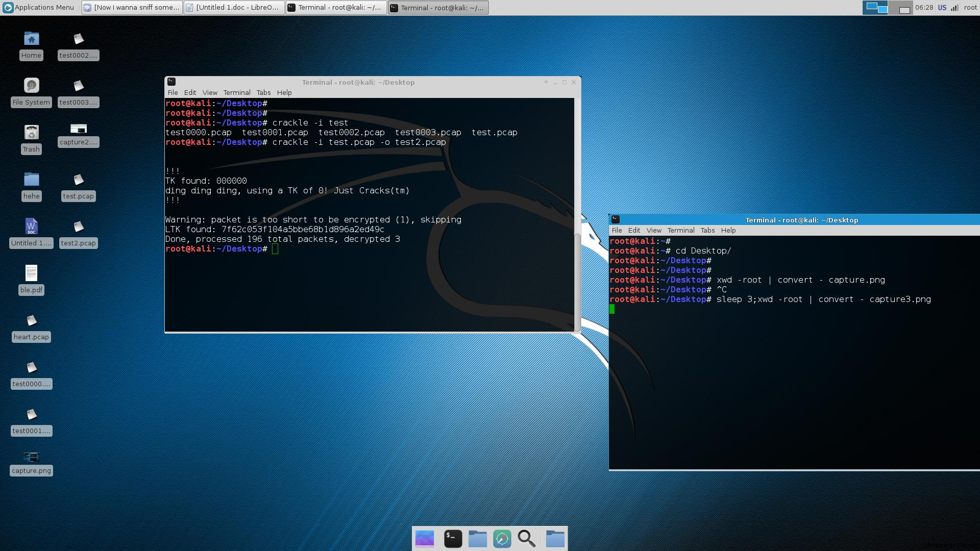This screenshot has width=980, height=551.
Task: Open capture.png image icon on desktop
Action: tap(31, 458)
